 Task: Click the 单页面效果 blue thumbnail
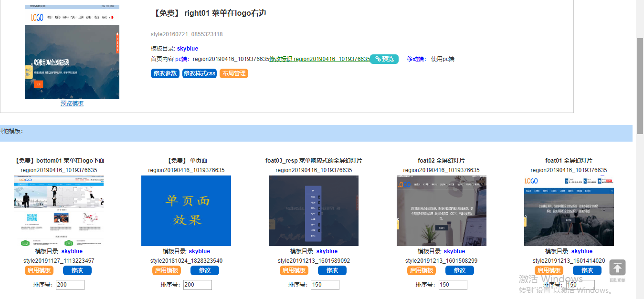pos(186,210)
